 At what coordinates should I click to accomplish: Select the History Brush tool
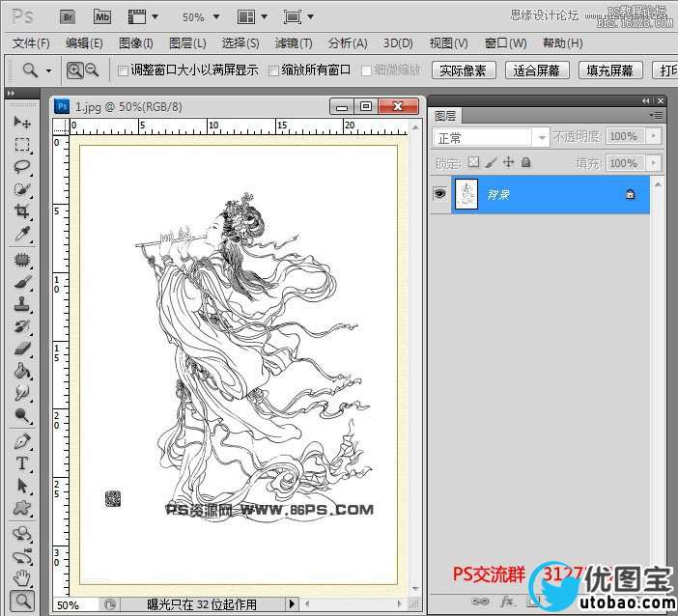pos(21,326)
